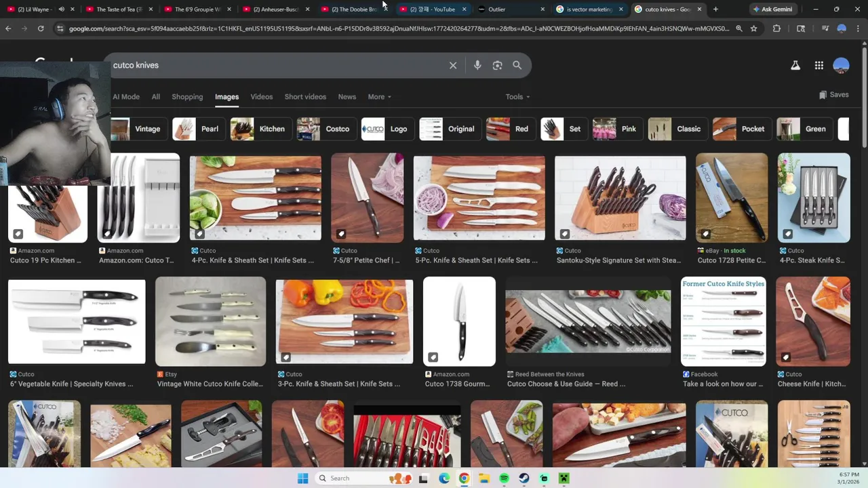This screenshot has width=868, height=488.
Task: Open the Santoku-Style Signature Set image
Action: [620, 197]
